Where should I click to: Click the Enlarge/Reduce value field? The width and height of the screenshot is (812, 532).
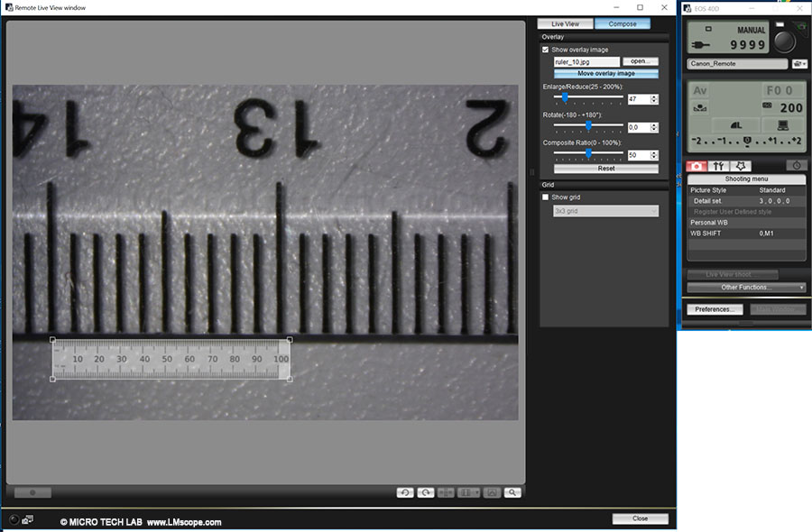(x=638, y=98)
